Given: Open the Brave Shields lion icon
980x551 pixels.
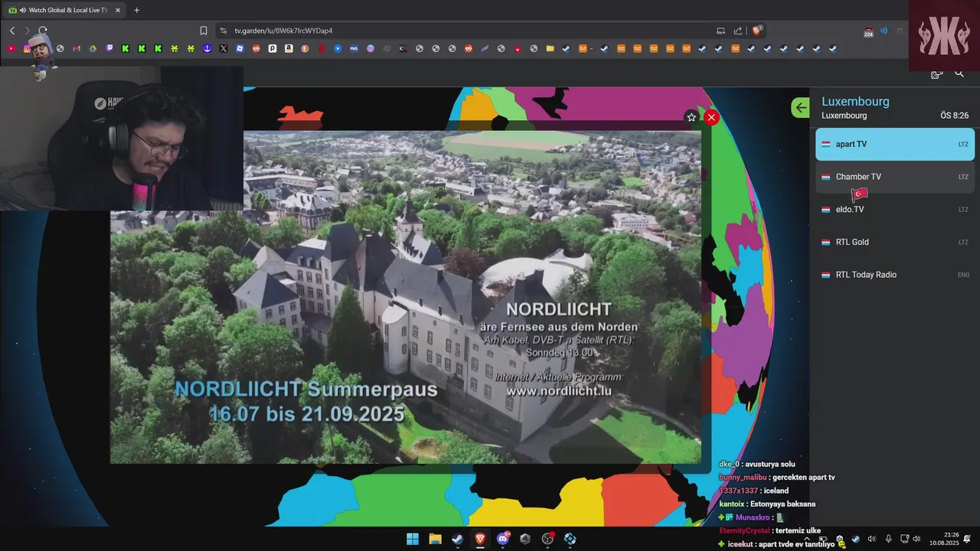Looking at the screenshot, I should coord(756,31).
